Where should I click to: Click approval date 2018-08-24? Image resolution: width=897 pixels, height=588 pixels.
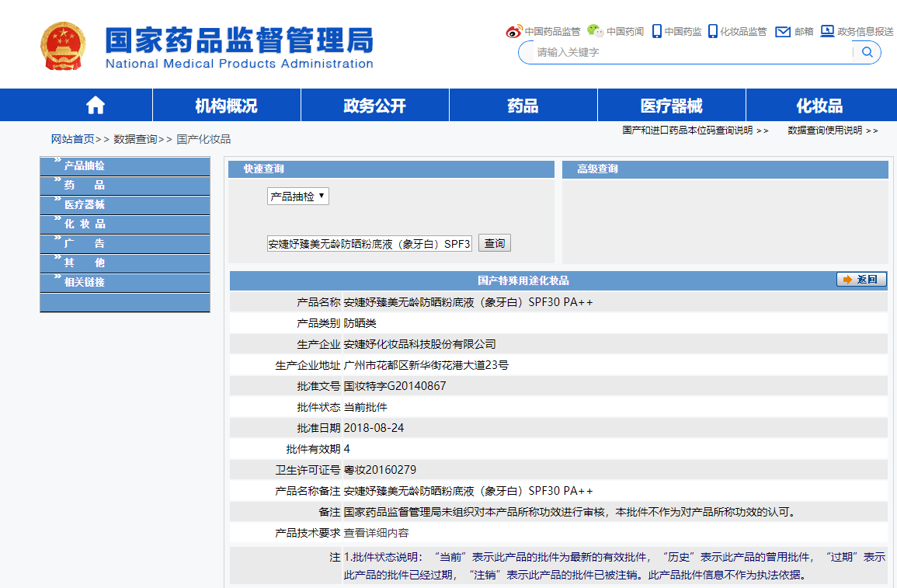374,428
